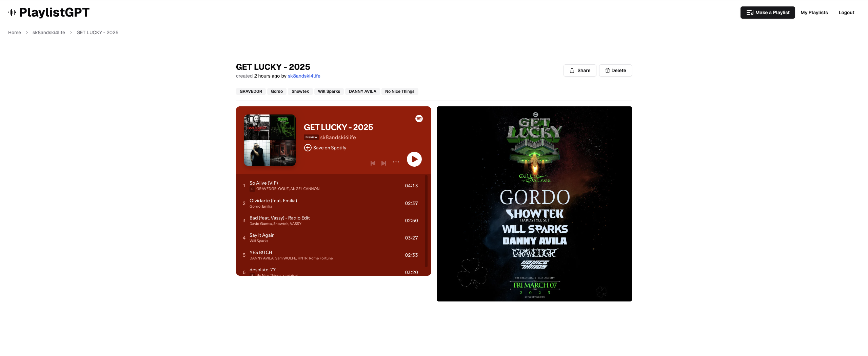
Task: Click the PlaylistGPT wordmark
Action: pos(54,13)
